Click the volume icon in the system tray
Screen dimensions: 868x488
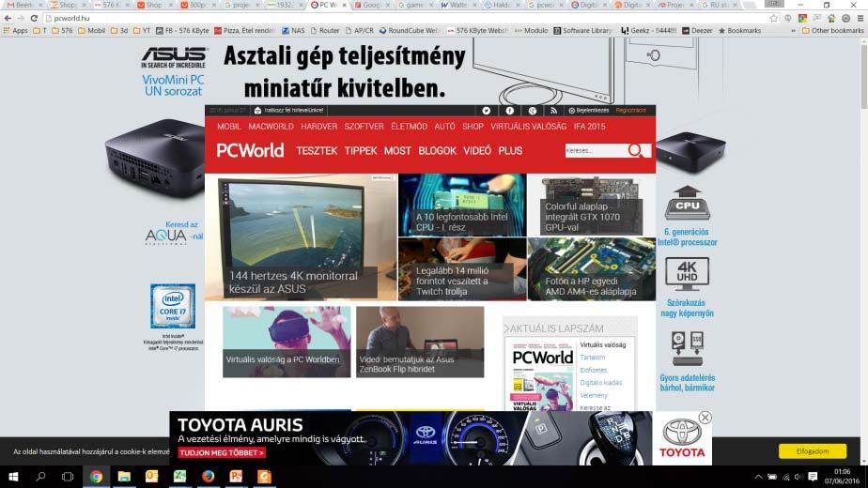coord(798,477)
